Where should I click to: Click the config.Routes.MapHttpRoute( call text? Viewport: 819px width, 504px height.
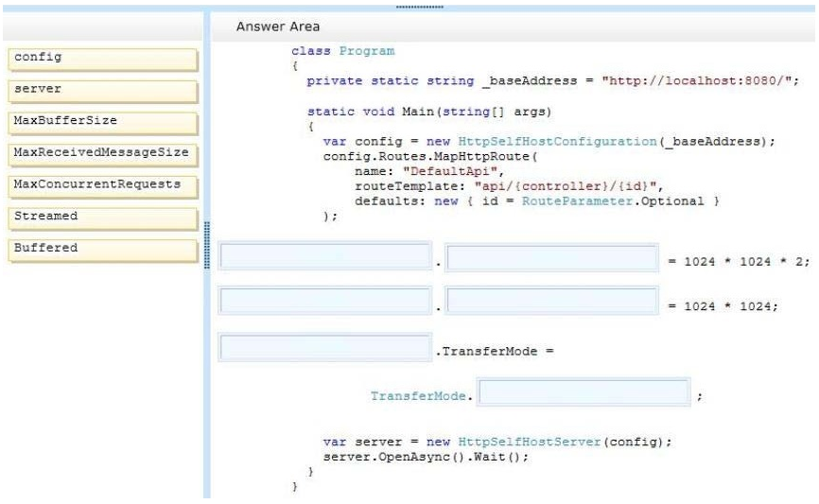click(x=430, y=157)
